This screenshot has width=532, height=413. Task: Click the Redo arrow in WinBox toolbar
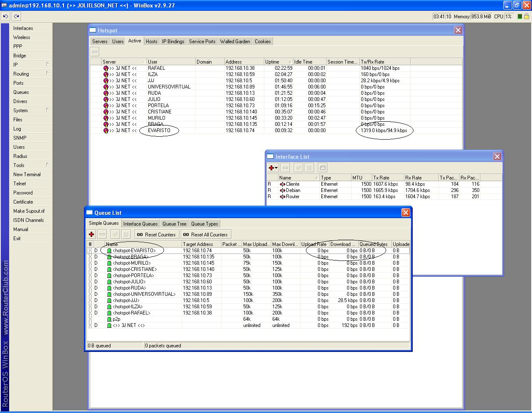(16, 17)
